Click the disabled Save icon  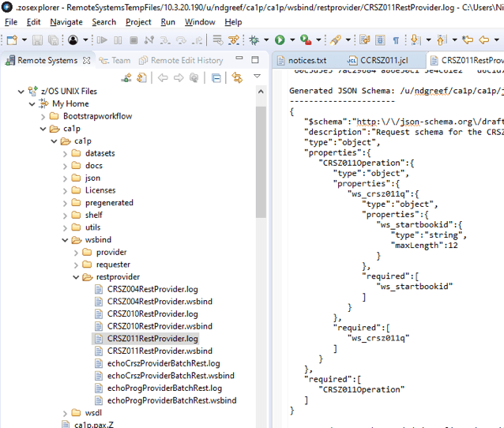click(x=37, y=40)
